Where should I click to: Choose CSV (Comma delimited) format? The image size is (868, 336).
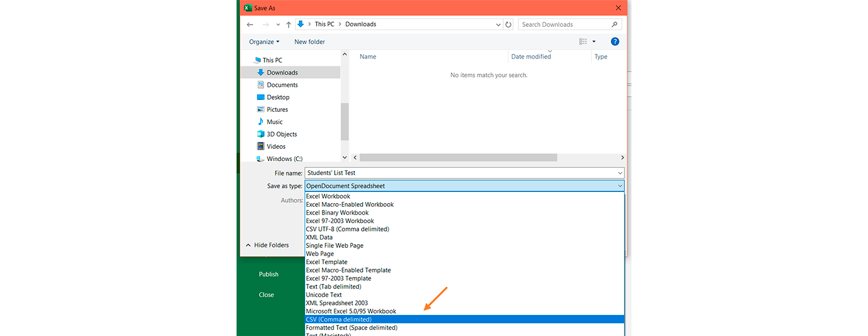tap(339, 320)
